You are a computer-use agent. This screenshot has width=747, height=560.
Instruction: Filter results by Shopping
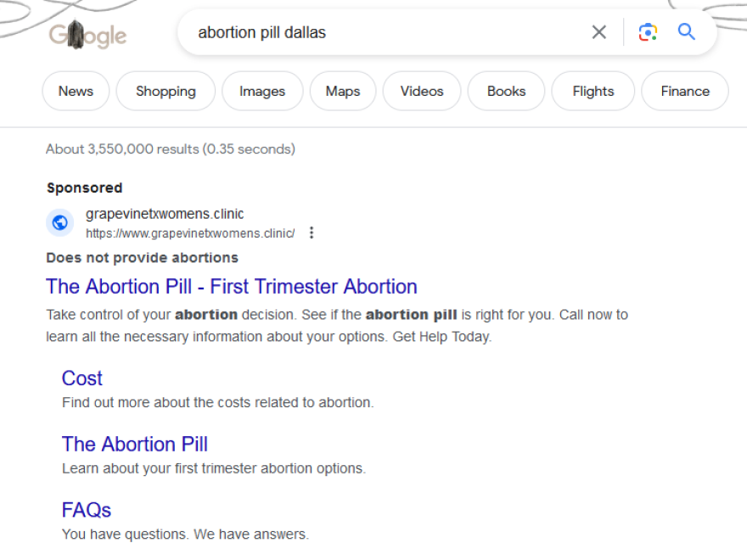pos(166,91)
